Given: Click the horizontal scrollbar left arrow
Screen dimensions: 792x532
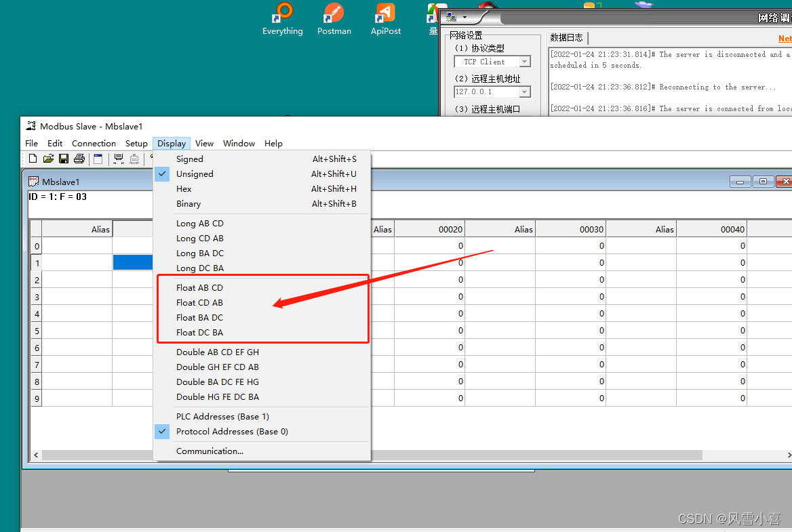Looking at the screenshot, I should pyautogui.click(x=37, y=455).
